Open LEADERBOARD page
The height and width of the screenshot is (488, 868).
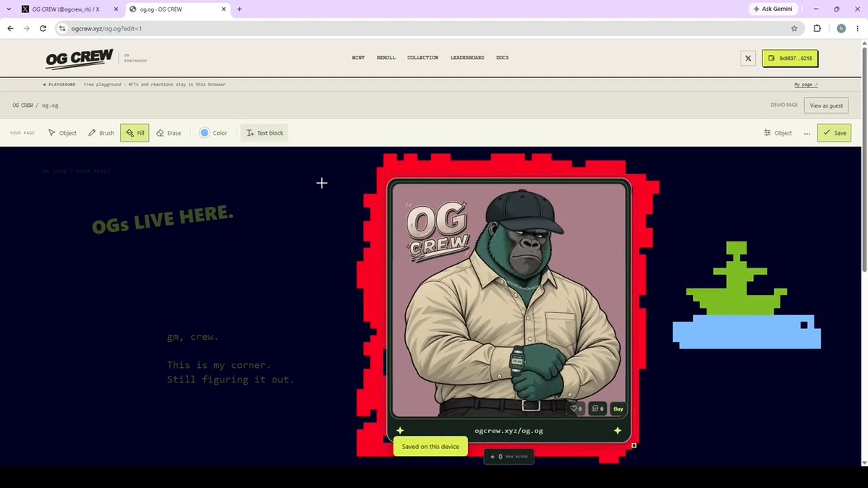tap(467, 58)
